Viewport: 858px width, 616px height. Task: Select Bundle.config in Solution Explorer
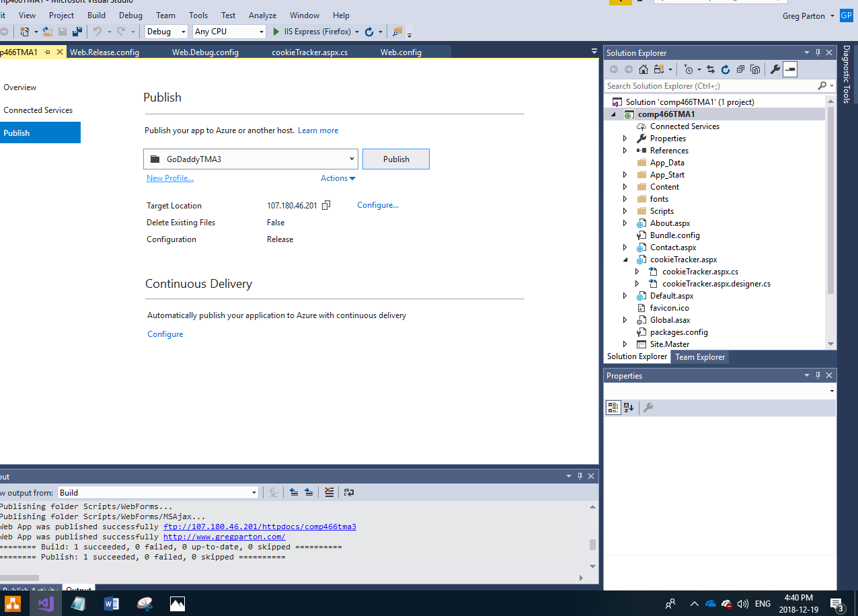tap(674, 235)
